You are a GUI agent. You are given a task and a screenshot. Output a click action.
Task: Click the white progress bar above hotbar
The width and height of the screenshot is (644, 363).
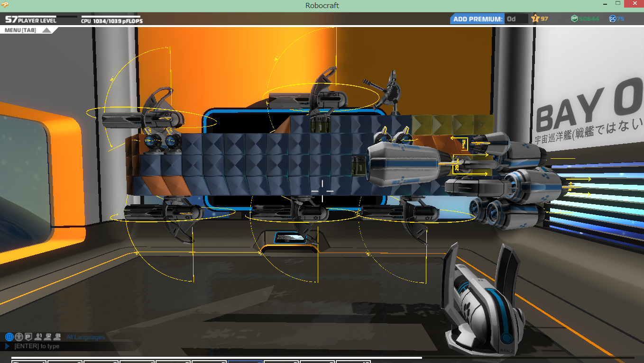point(217,358)
